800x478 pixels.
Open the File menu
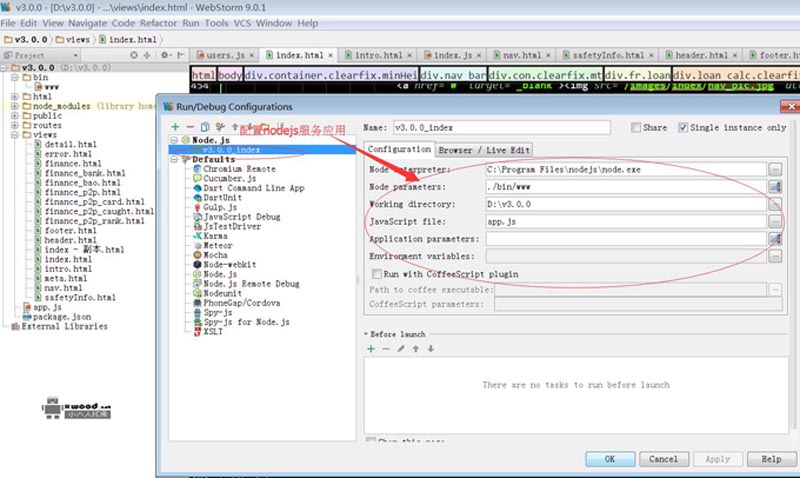click(8, 23)
